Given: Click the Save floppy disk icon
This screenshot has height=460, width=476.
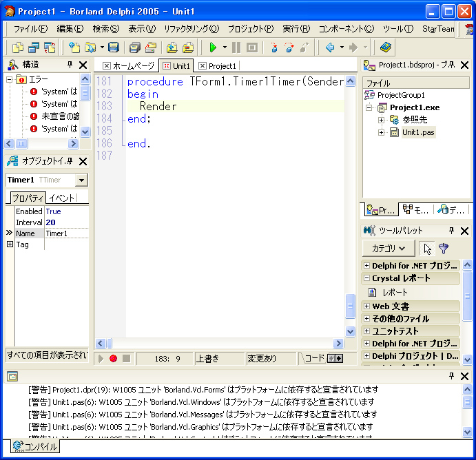Looking at the screenshot, I should (114, 48).
